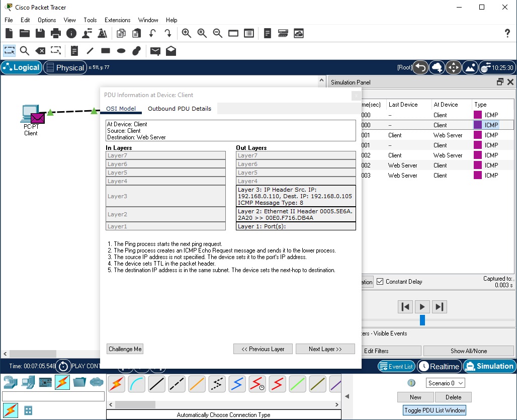Open Help question mark icon

click(507, 33)
